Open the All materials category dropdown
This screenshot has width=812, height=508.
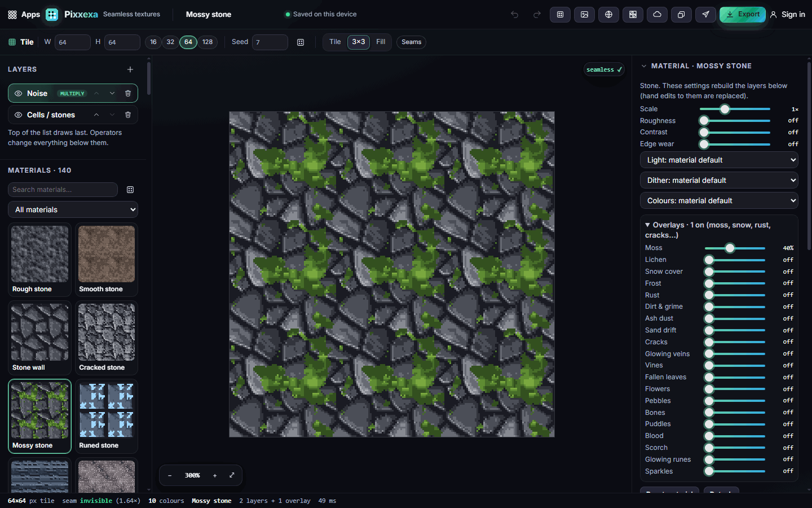pos(73,209)
